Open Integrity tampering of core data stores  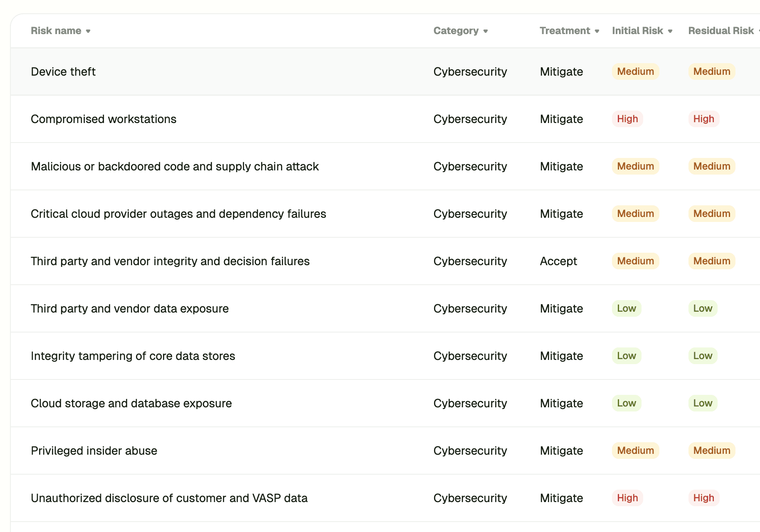click(x=385, y=356)
